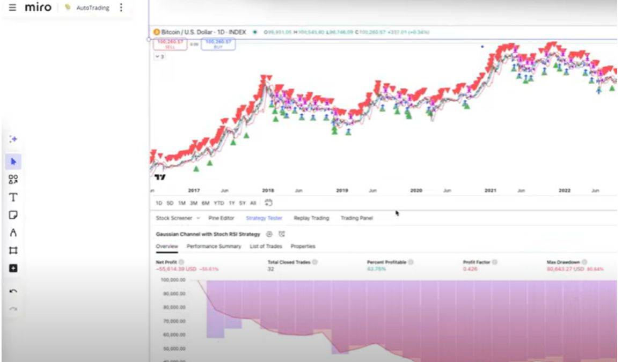Open the shapes and templates tool

point(13,180)
